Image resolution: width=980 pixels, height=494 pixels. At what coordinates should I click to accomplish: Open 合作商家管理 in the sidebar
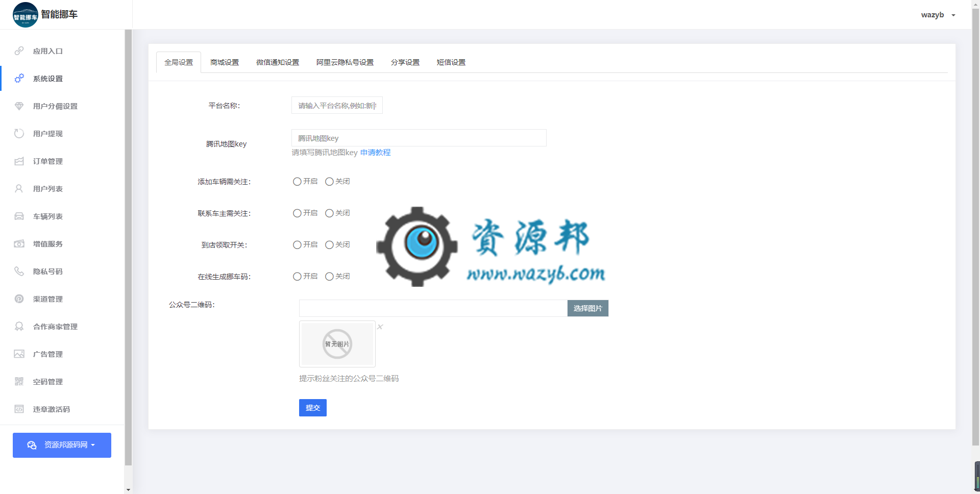(x=62, y=327)
